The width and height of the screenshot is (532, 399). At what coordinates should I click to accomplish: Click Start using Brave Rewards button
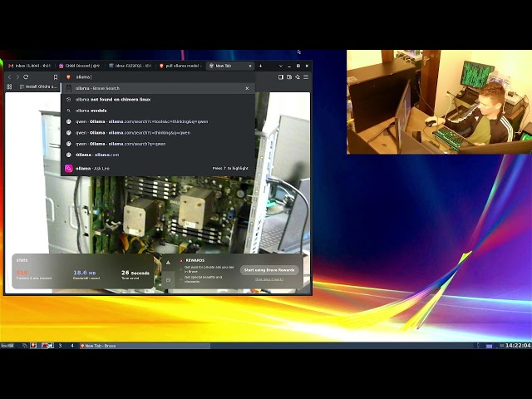point(269,270)
